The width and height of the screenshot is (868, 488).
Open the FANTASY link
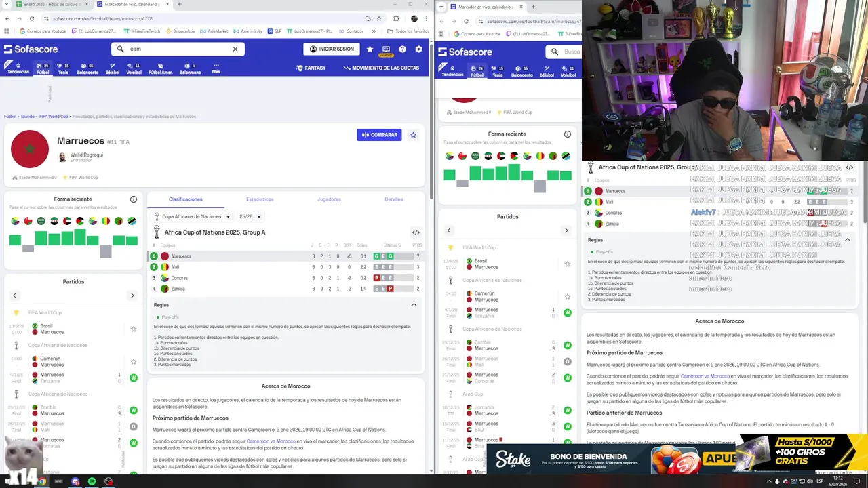coord(311,68)
